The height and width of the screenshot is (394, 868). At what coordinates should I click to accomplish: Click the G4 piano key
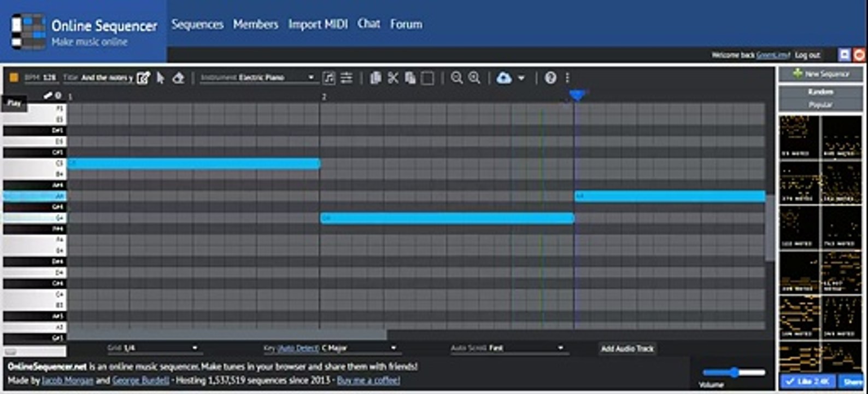[34, 218]
